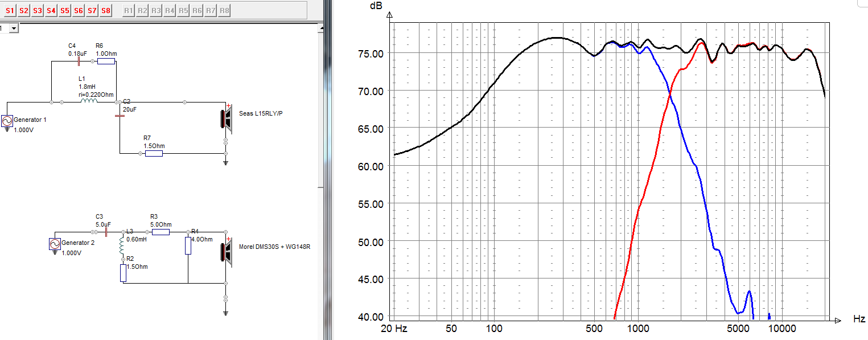
Task: Click the S1 toolbar button
Action: coord(10,10)
